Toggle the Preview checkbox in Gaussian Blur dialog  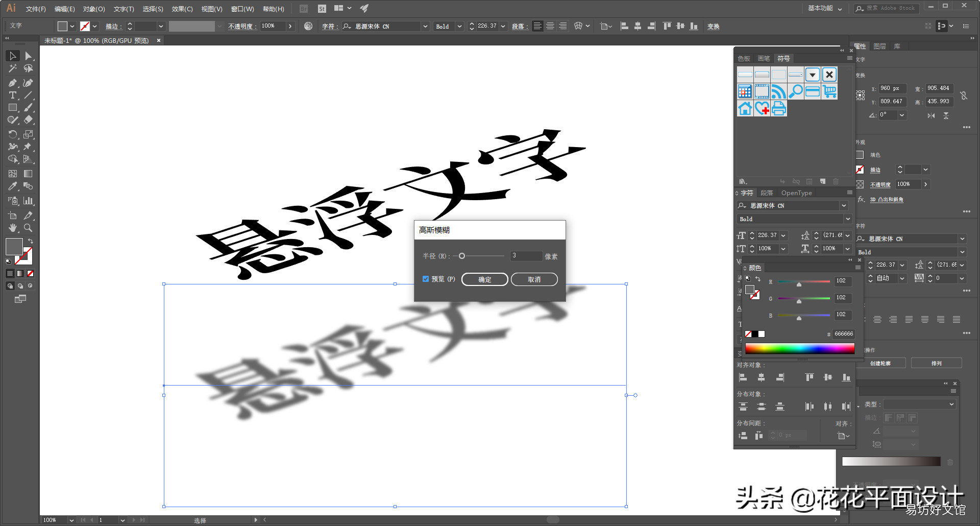pos(426,279)
